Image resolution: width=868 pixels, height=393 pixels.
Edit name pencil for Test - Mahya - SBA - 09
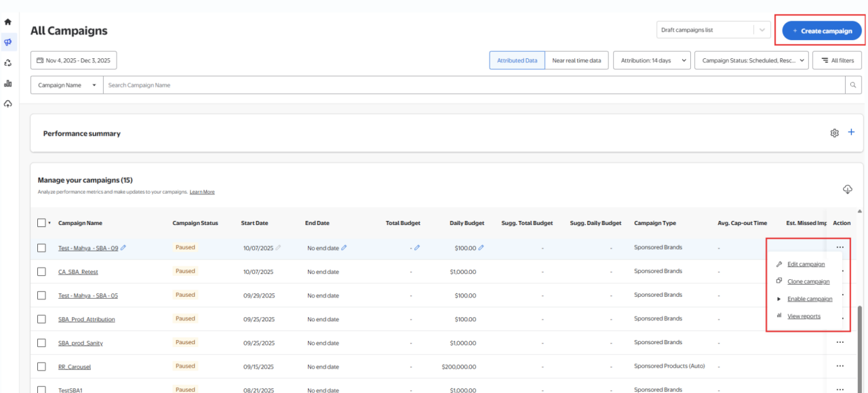coord(123,248)
